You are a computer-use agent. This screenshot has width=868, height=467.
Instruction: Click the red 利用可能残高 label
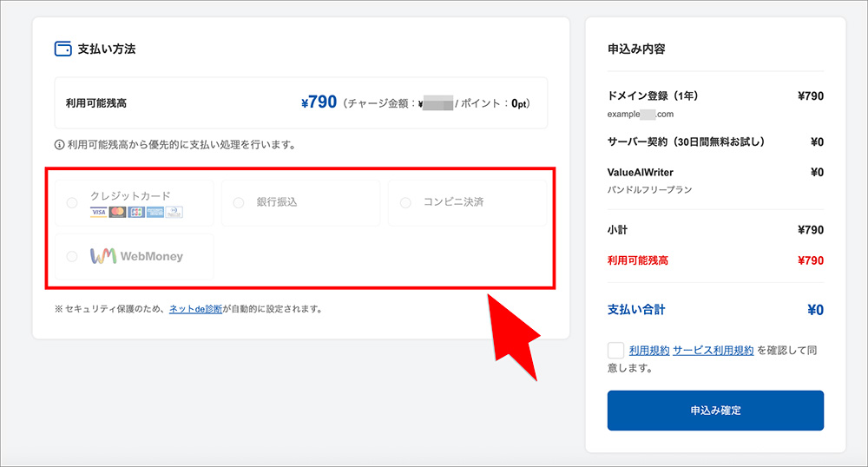(x=638, y=260)
